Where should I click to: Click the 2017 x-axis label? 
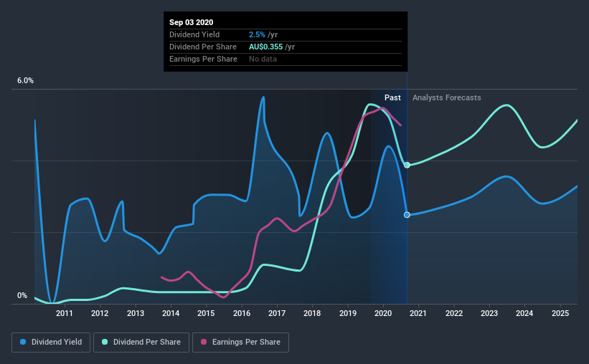coord(277,313)
